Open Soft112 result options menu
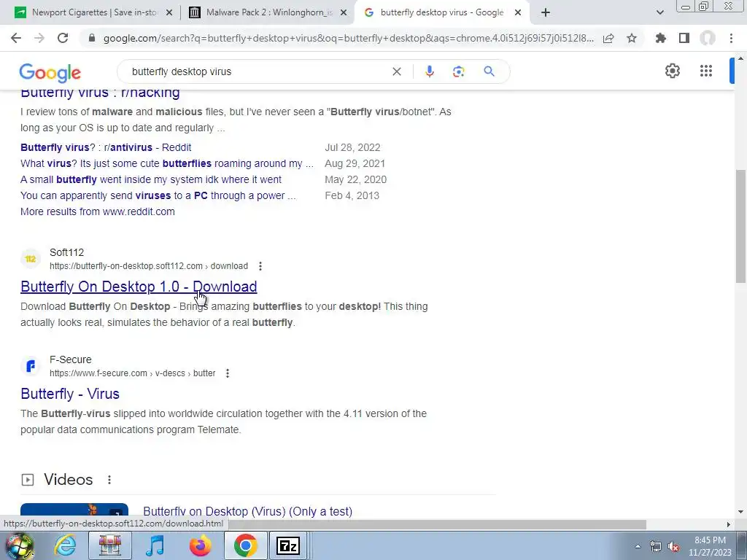This screenshot has width=747, height=560. point(260,265)
